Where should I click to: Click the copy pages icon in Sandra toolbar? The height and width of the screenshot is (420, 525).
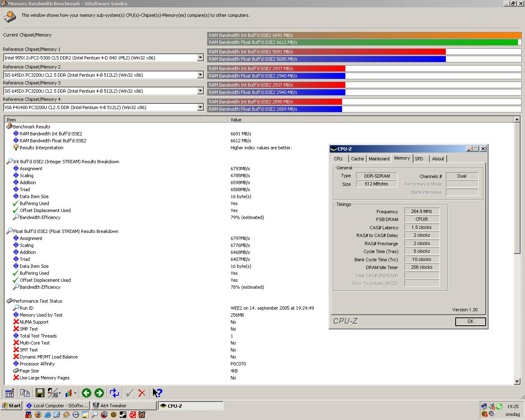[25, 393]
